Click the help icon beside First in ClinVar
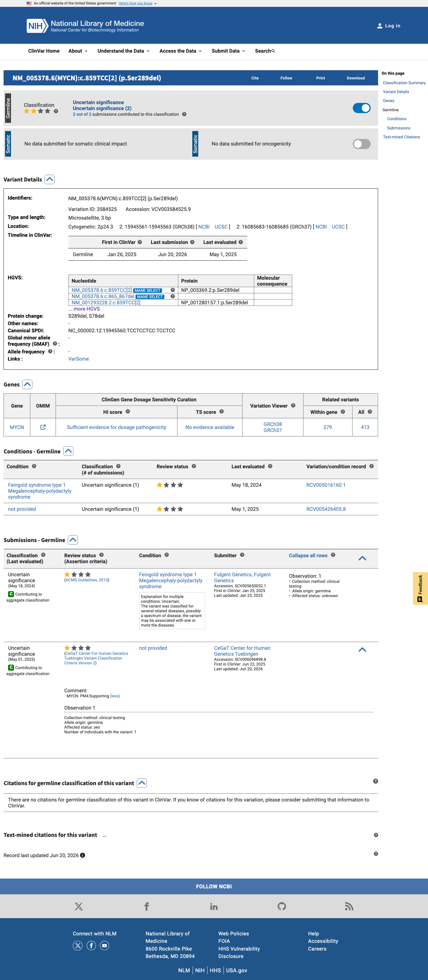The height and width of the screenshot is (980, 428). coord(140,242)
